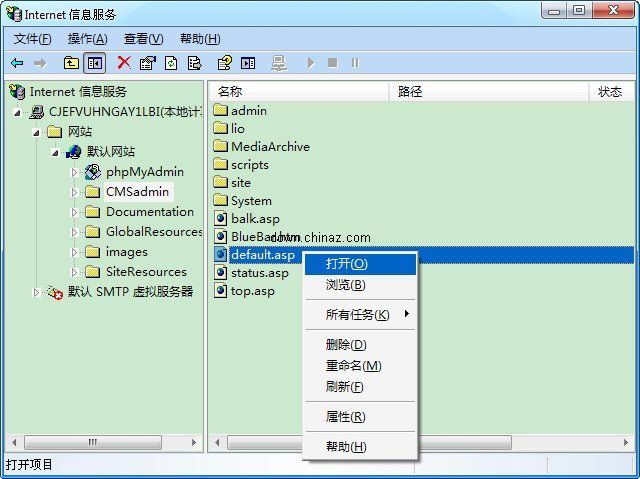Click the show action pane icon

[x=248, y=63]
